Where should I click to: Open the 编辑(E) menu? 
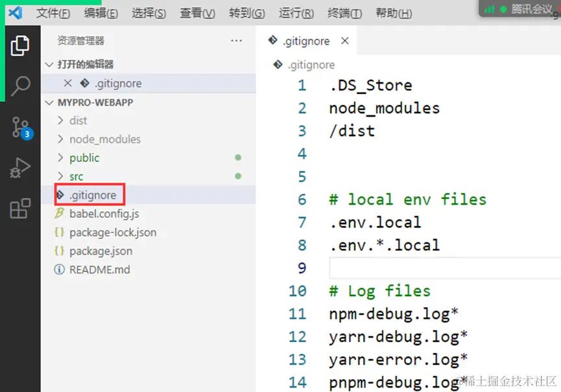(101, 13)
